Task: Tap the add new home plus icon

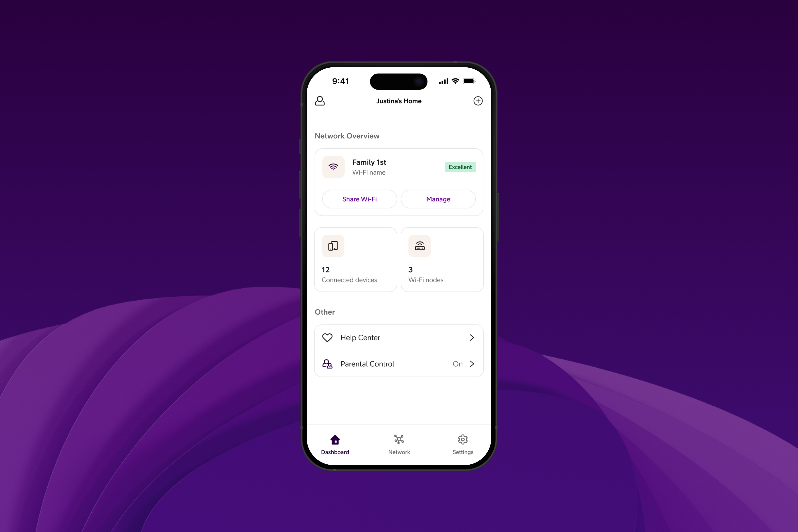Action: pyautogui.click(x=478, y=100)
